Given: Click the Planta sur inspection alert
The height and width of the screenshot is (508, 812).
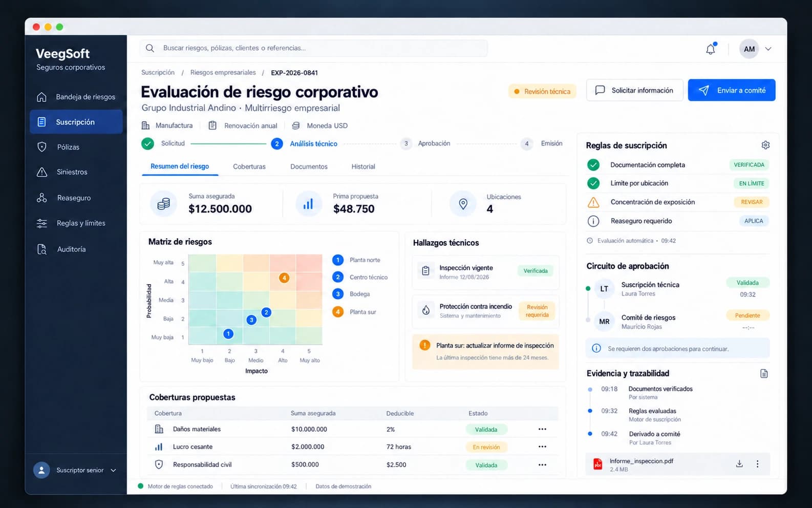Looking at the screenshot, I should click(485, 351).
